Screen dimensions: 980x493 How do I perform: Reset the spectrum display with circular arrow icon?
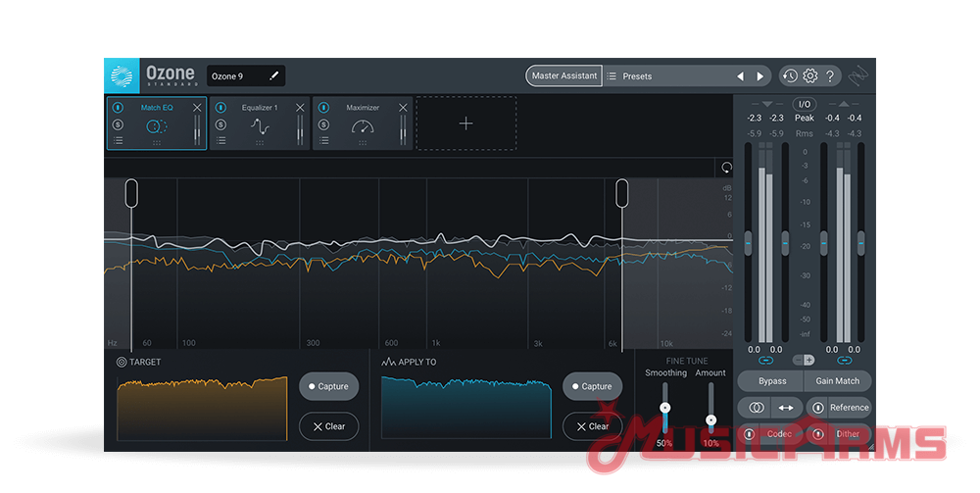(726, 168)
